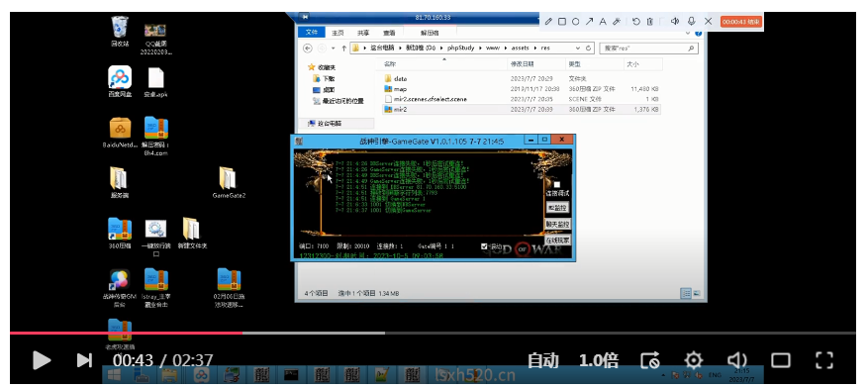Screen dimensions: 868x388
Task: Go back in Explorer
Action: pyautogui.click(x=308, y=48)
